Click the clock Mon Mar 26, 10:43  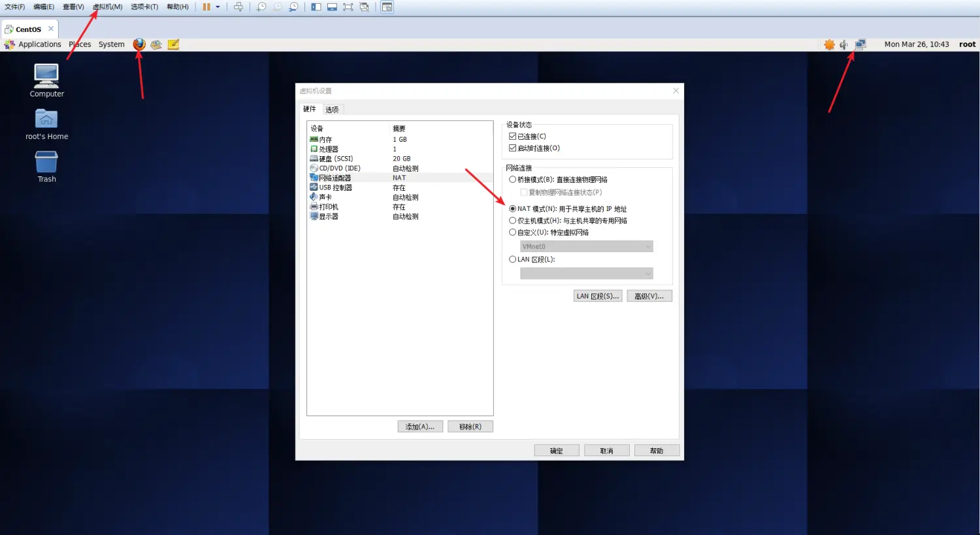point(917,44)
